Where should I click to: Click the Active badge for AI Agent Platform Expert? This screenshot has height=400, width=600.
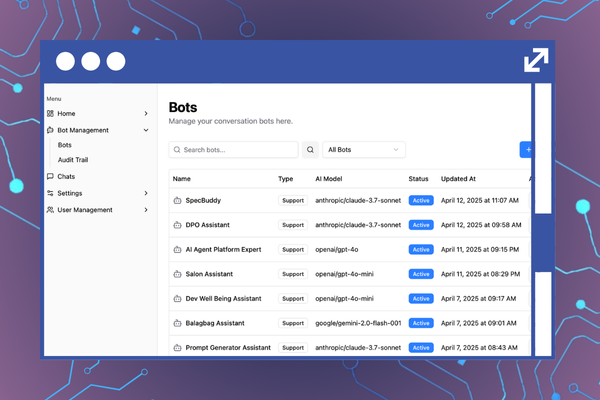click(421, 250)
